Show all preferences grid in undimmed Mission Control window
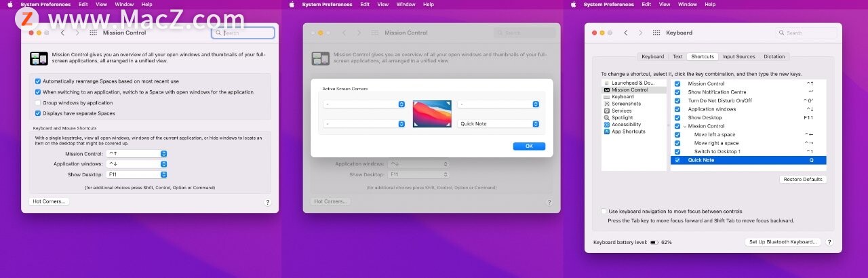This screenshot has height=278, width=868. coord(93,33)
